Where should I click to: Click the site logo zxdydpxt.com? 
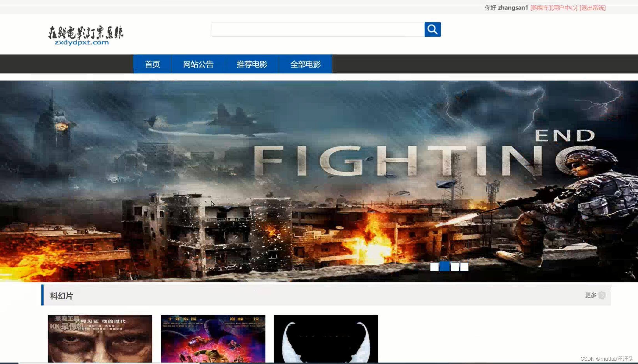[x=85, y=36]
